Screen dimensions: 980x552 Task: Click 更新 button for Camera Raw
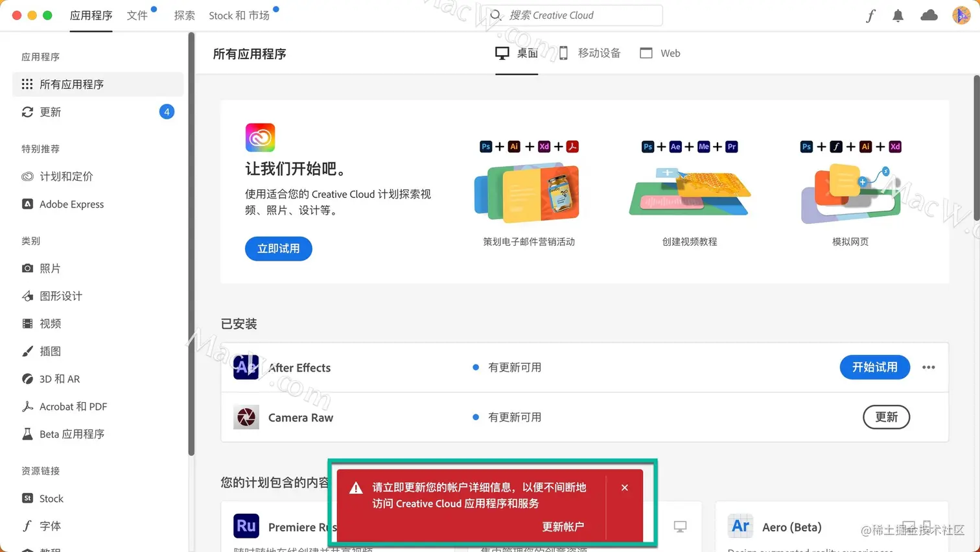[887, 417]
